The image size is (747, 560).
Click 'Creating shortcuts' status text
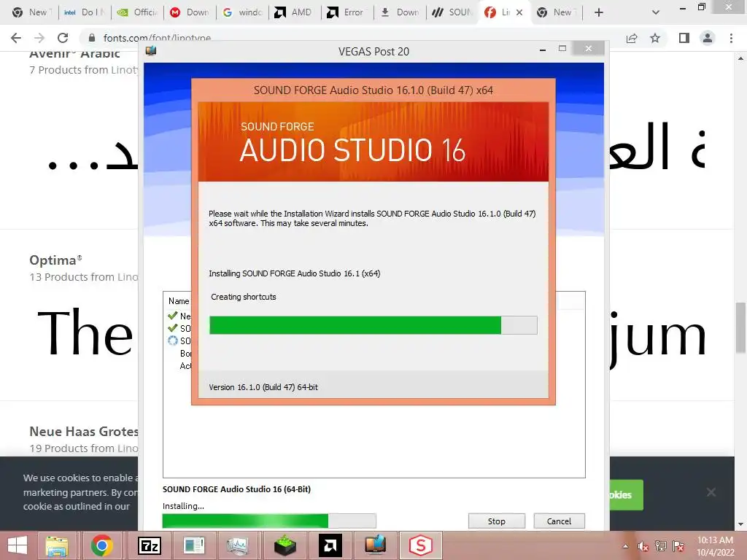pos(244,297)
